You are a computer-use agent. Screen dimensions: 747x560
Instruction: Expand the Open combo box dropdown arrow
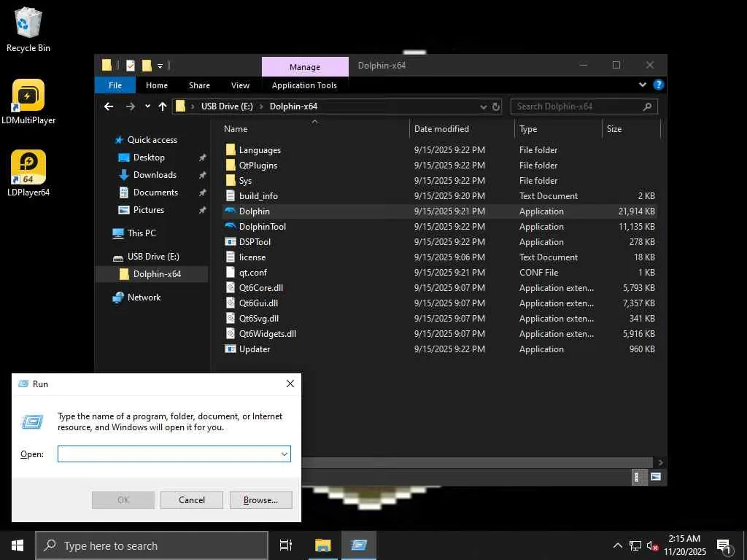click(284, 454)
